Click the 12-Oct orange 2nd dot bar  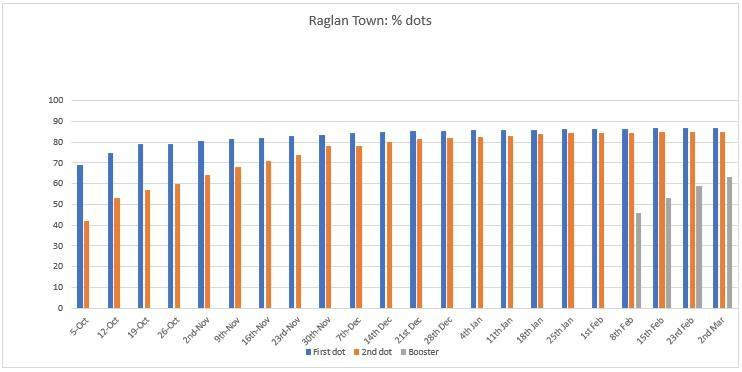coord(116,253)
